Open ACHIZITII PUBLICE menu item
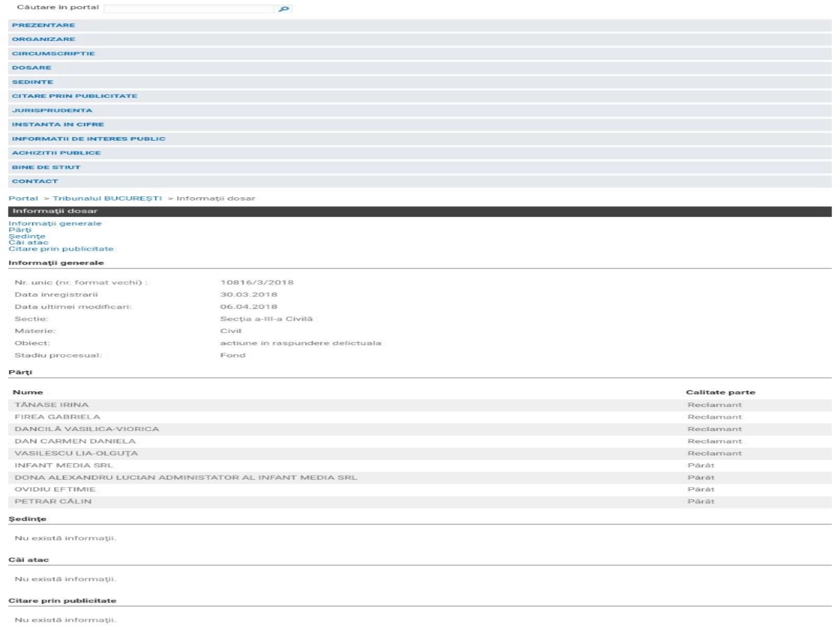840x630 pixels. (56, 153)
